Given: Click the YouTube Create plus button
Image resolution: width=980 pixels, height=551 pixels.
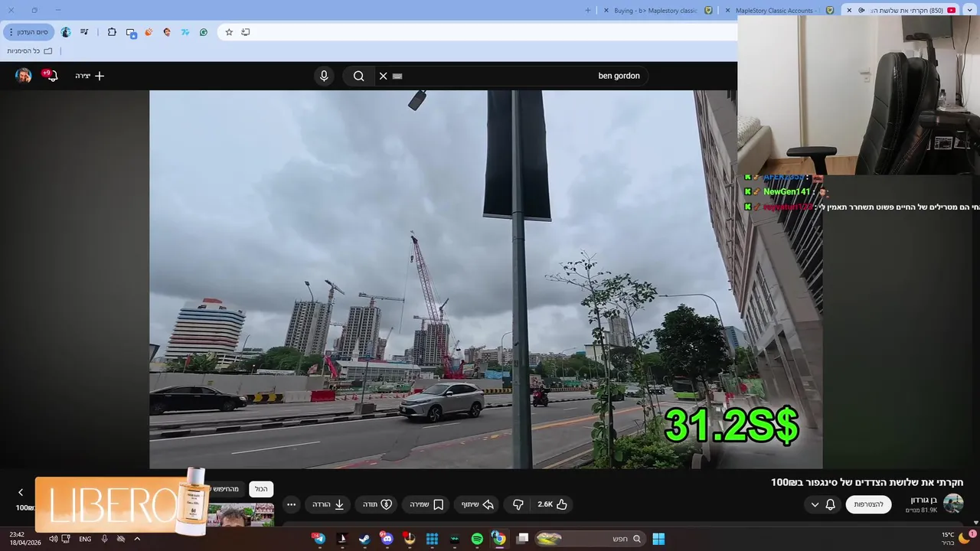Looking at the screenshot, I should click(x=90, y=76).
